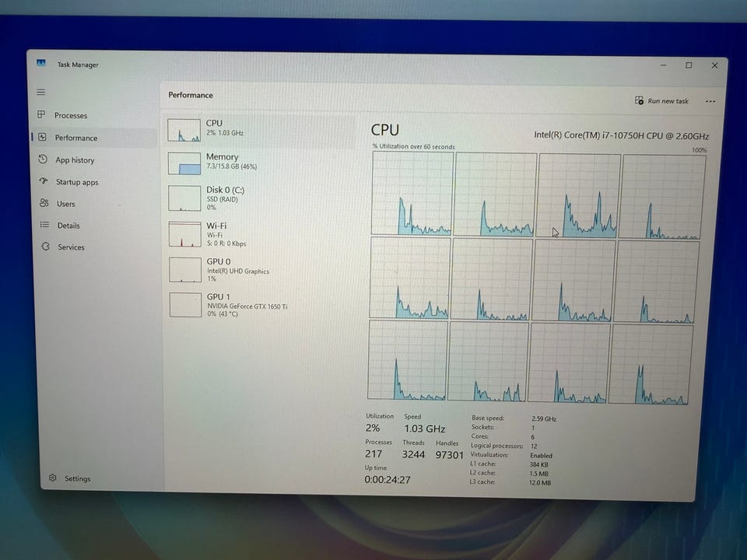Click the Performance pulse icon in the sidebar
747x560 pixels.
(42, 137)
